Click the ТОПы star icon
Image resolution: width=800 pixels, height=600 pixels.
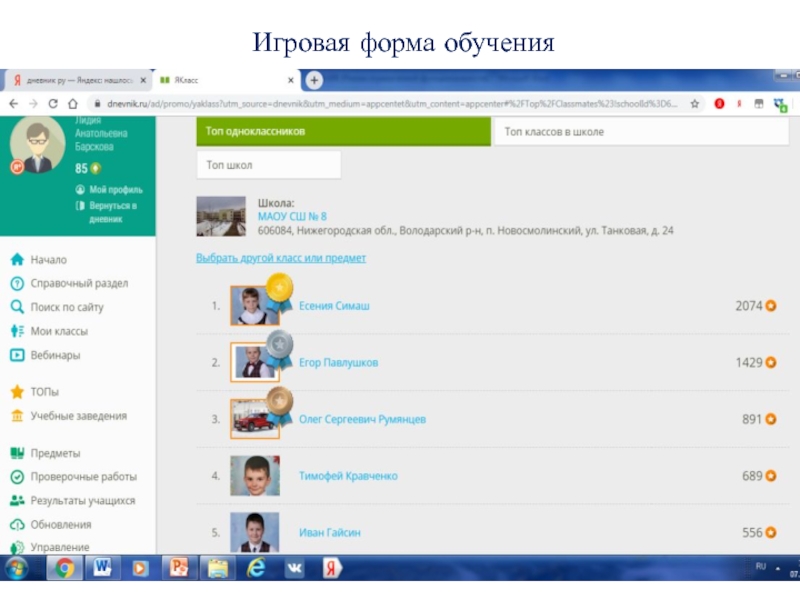(x=17, y=392)
